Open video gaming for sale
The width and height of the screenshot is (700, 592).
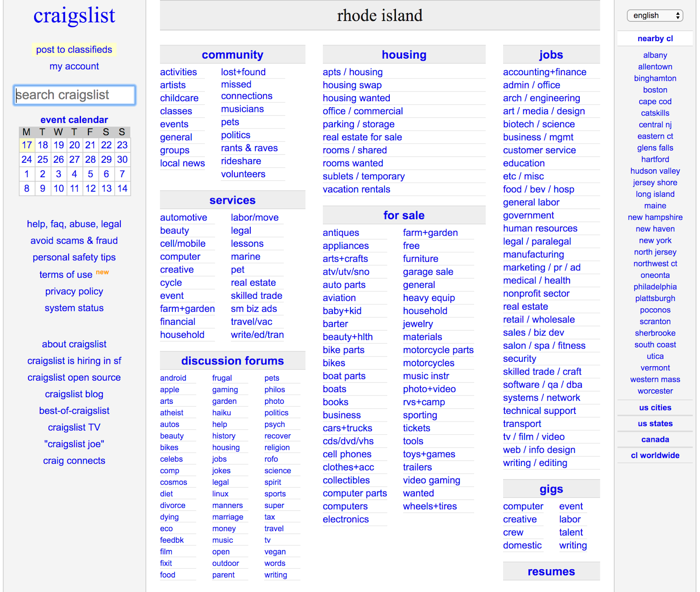click(x=432, y=480)
